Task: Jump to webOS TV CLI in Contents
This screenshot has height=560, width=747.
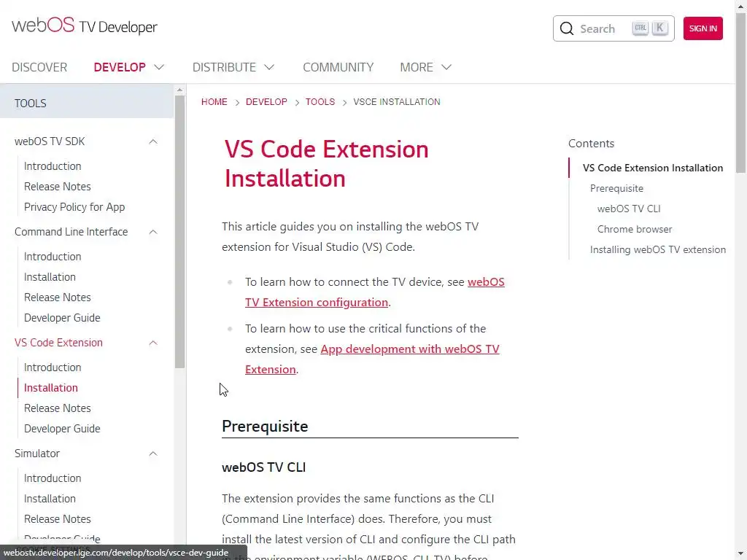Action: (629, 209)
